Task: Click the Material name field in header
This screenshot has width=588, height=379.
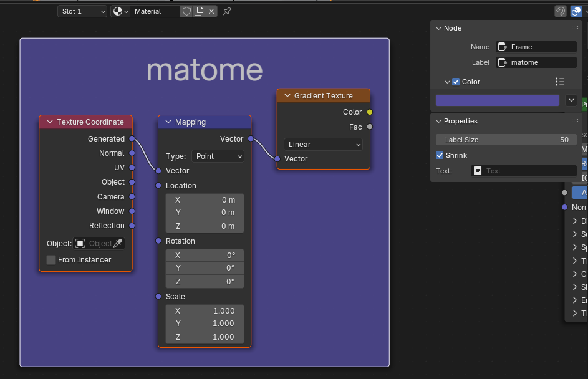Action: (155, 11)
